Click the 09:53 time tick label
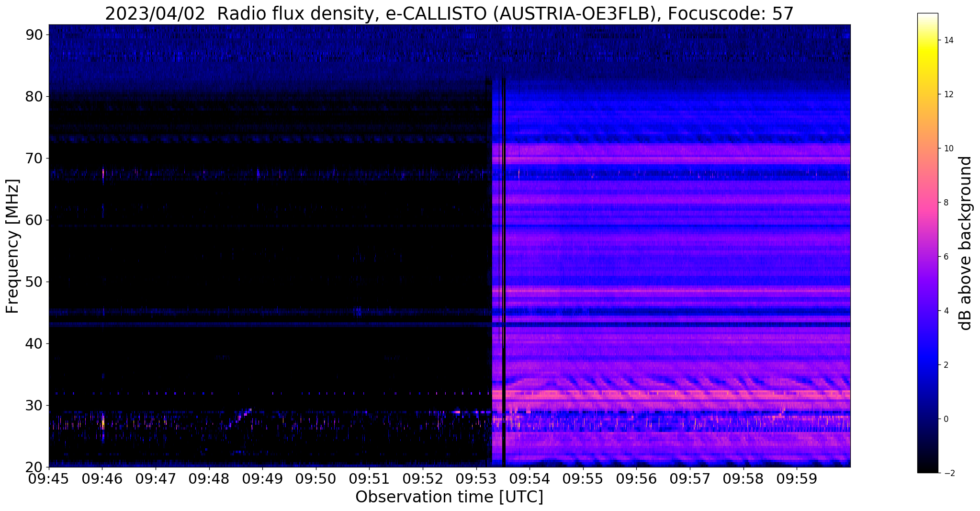 point(476,478)
